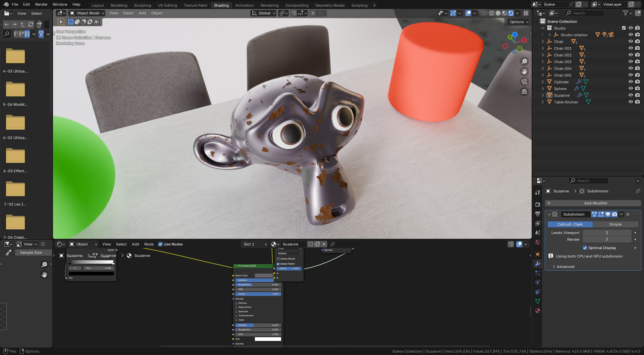644x355 pixels.
Task: Disable Sphere in renders via camera icon
Action: (638, 88)
